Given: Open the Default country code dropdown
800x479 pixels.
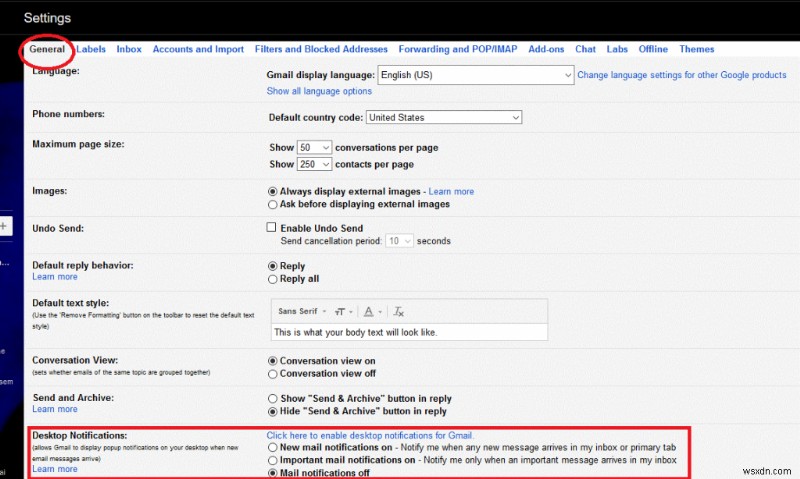Looking at the screenshot, I should pyautogui.click(x=443, y=117).
